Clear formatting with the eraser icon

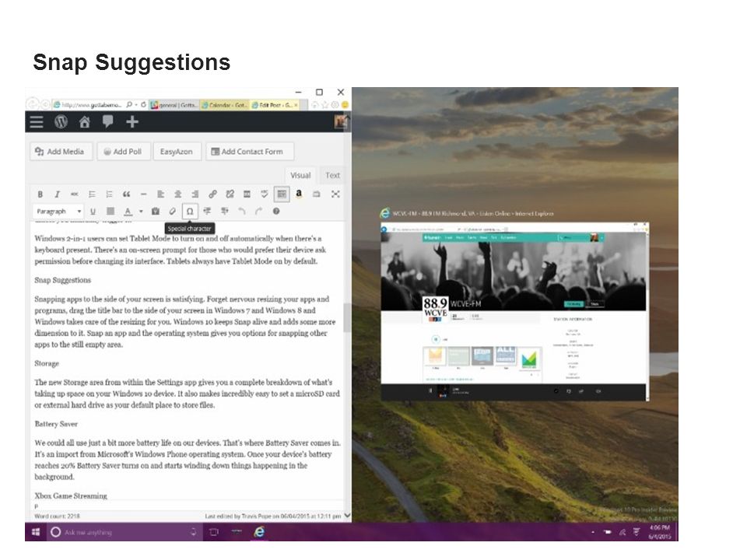click(x=173, y=212)
